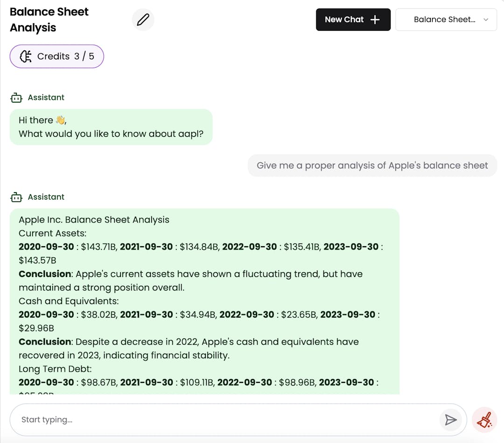The image size is (504, 443).
Task: Click the Assistant label above the greeting
Action: pyautogui.click(x=46, y=97)
